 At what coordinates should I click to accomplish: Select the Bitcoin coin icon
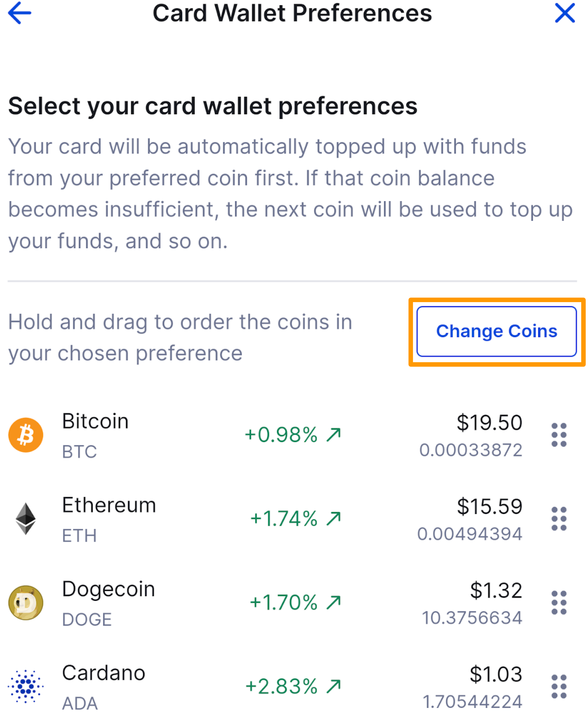point(25,435)
